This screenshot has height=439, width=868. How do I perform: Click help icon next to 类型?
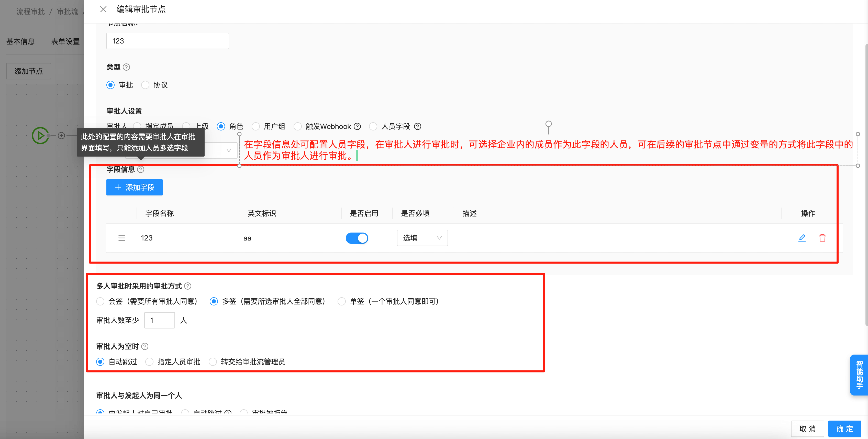coord(126,67)
